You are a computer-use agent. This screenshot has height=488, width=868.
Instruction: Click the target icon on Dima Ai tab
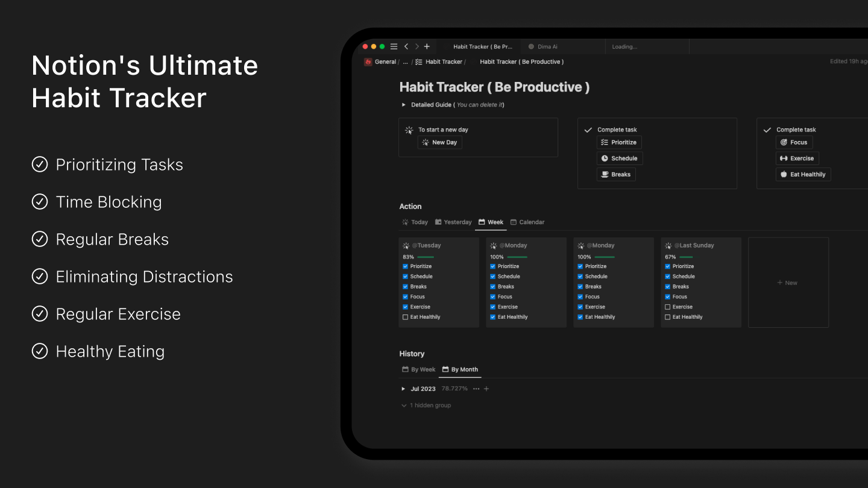tap(531, 46)
